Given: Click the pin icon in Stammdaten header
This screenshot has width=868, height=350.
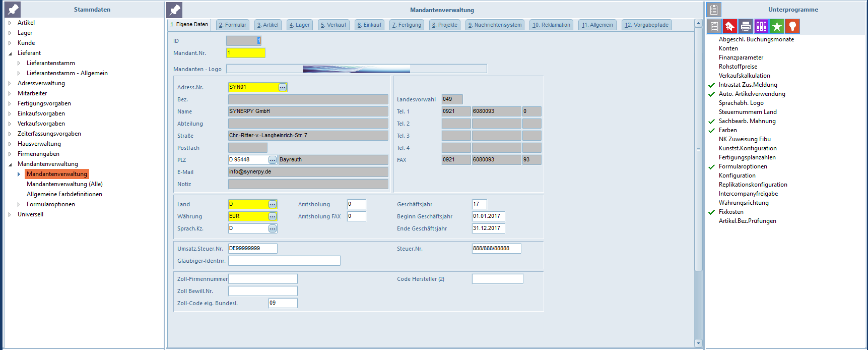Looking at the screenshot, I should pos(13,9).
